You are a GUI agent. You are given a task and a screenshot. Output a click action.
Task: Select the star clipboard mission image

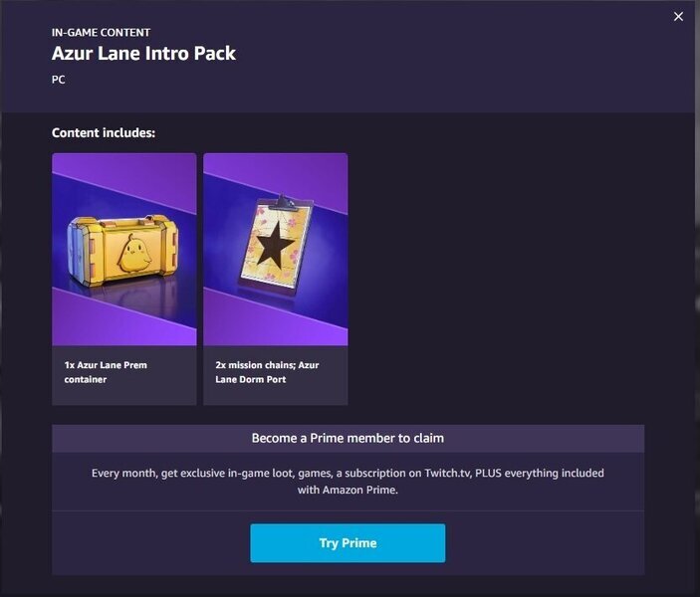coord(276,249)
